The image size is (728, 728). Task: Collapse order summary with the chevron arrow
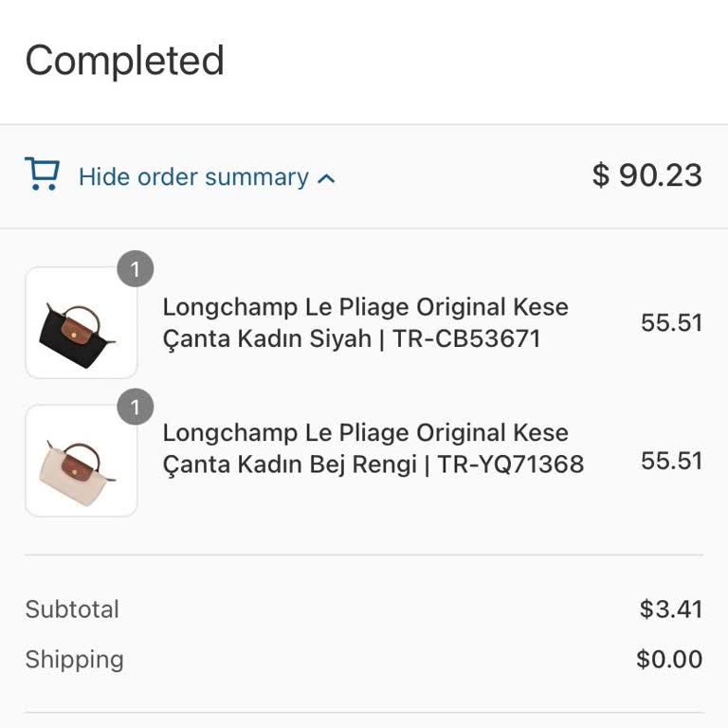(x=326, y=179)
